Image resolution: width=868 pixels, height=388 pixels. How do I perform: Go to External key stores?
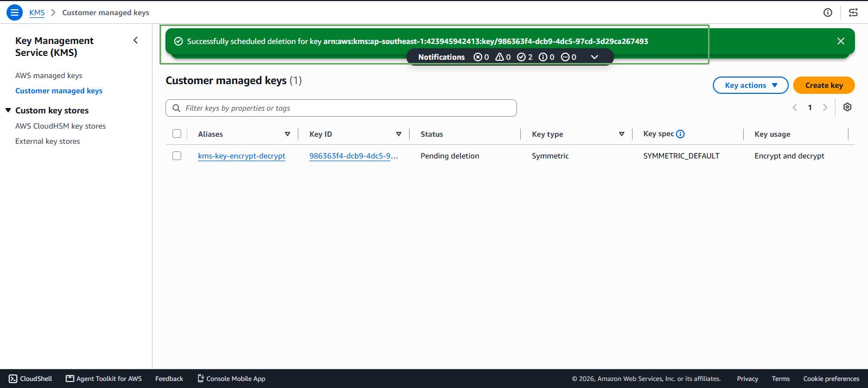(48, 141)
